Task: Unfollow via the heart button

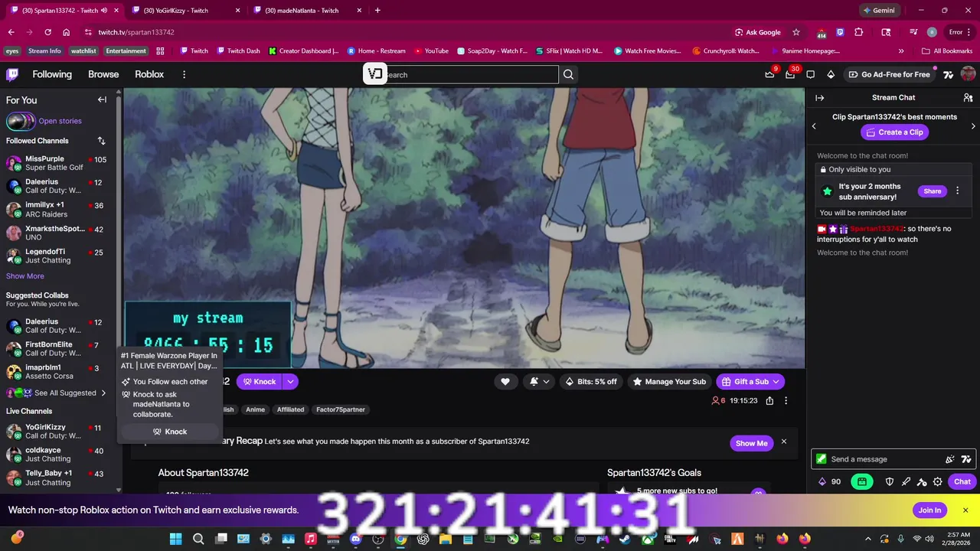Action: [x=505, y=381]
